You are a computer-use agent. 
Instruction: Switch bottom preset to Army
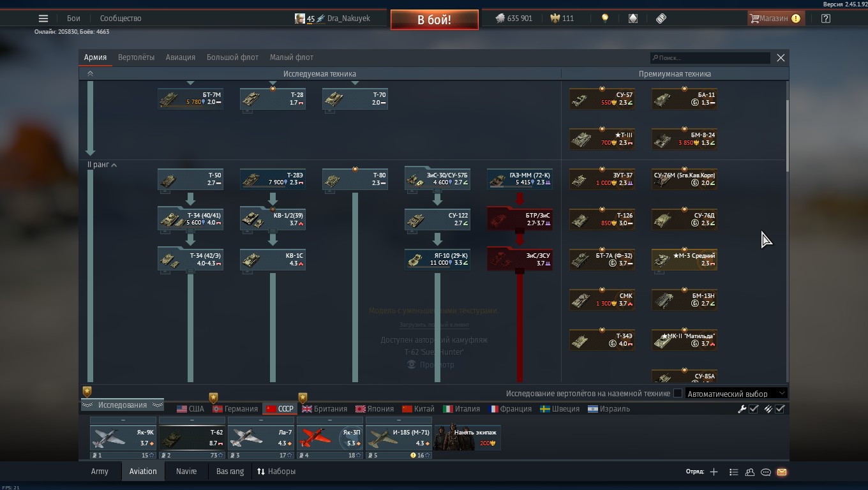click(x=100, y=471)
